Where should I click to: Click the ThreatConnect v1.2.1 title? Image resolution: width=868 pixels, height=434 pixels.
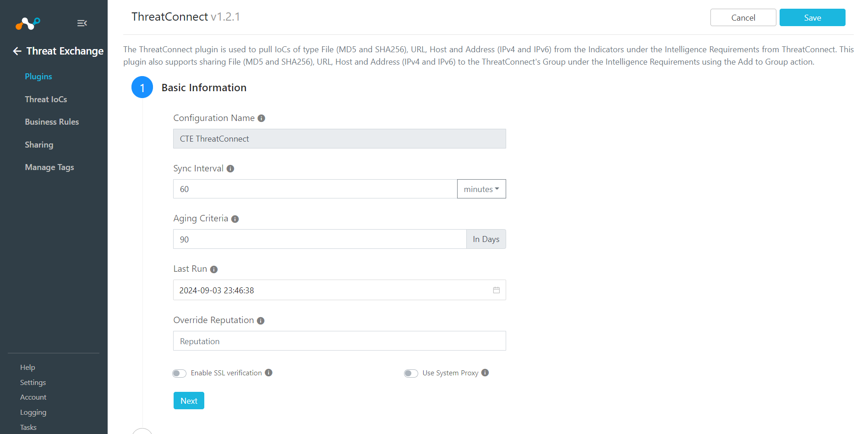click(186, 17)
